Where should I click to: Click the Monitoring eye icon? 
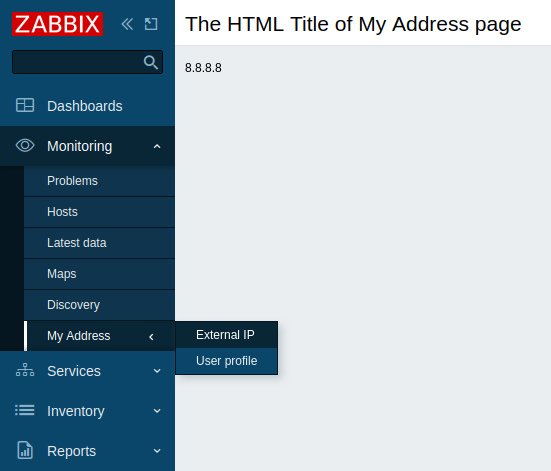(25, 146)
